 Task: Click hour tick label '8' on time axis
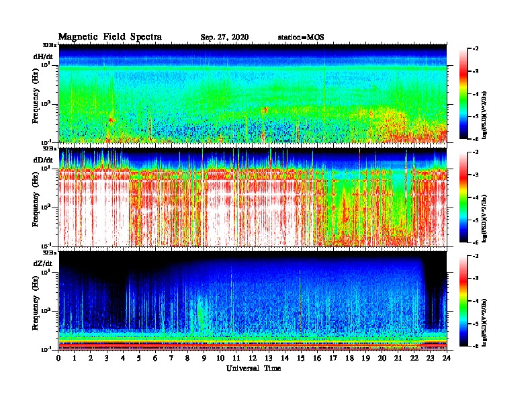click(x=187, y=358)
